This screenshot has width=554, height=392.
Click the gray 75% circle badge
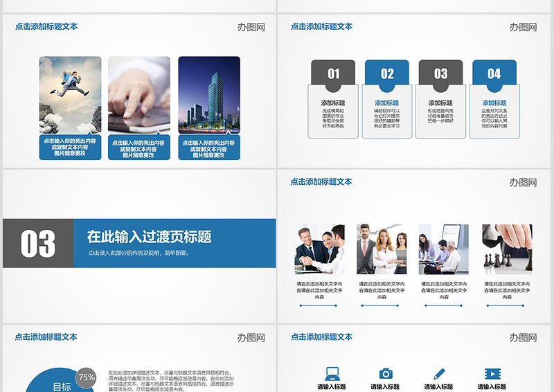(86, 377)
